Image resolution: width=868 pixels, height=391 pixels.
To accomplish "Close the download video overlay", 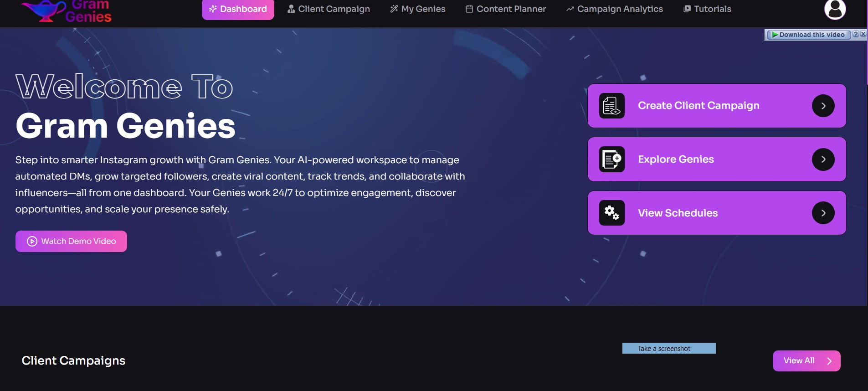I will (x=863, y=34).
